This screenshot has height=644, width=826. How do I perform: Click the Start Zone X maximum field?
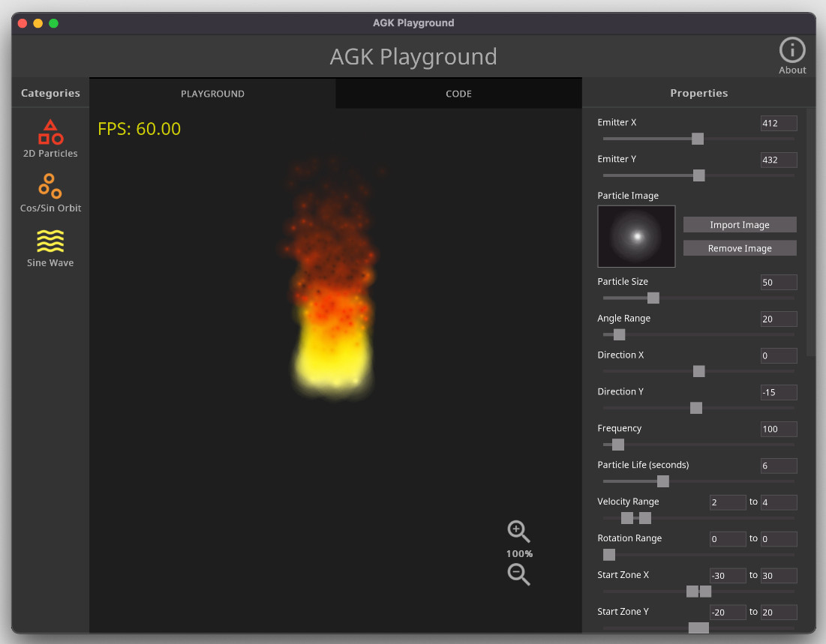pos(778,576)
